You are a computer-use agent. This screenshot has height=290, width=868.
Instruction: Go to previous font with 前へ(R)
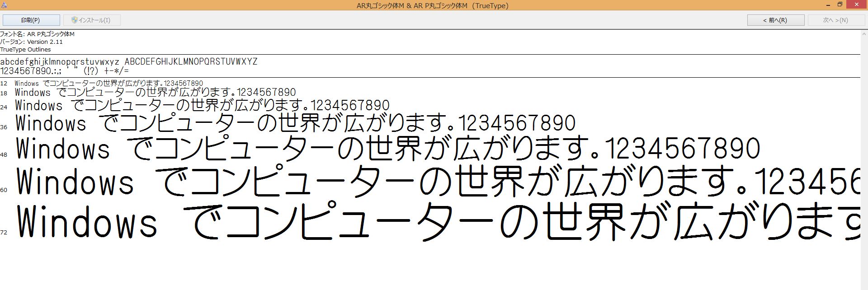(x=776, y=20)
